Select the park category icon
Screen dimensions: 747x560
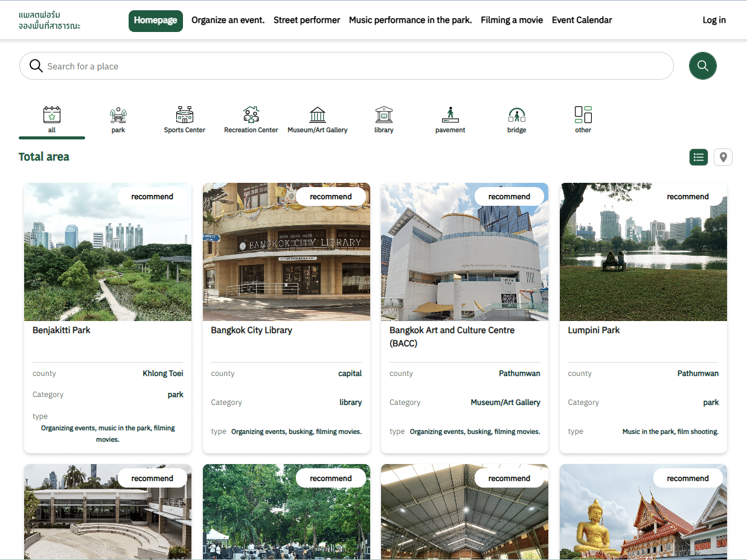click(x=118, y=115)
